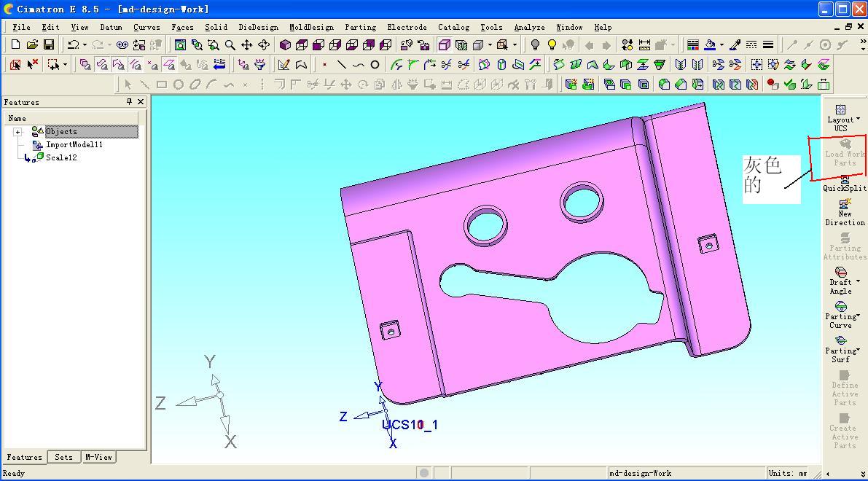This screenshot has height=481, width=868.
Task: Toggle the round status indicator in status bar
Action: point(424,473)
